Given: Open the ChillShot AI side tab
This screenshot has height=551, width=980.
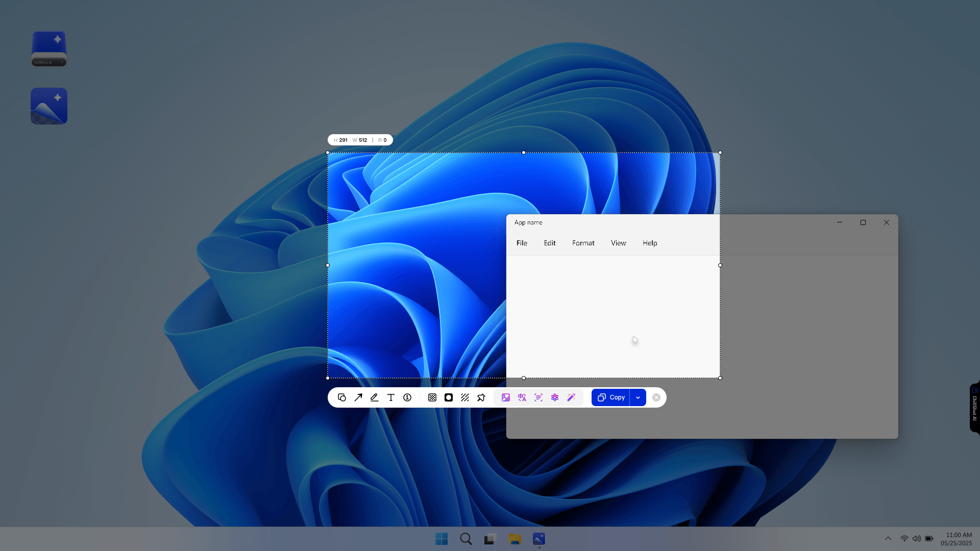Looking at the screenshot, I should click(974, 408).
